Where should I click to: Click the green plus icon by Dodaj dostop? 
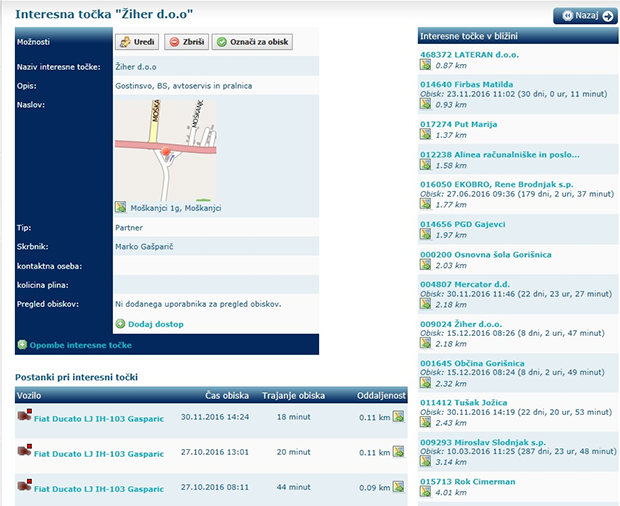pyautogui.click(x=120, y=324)
